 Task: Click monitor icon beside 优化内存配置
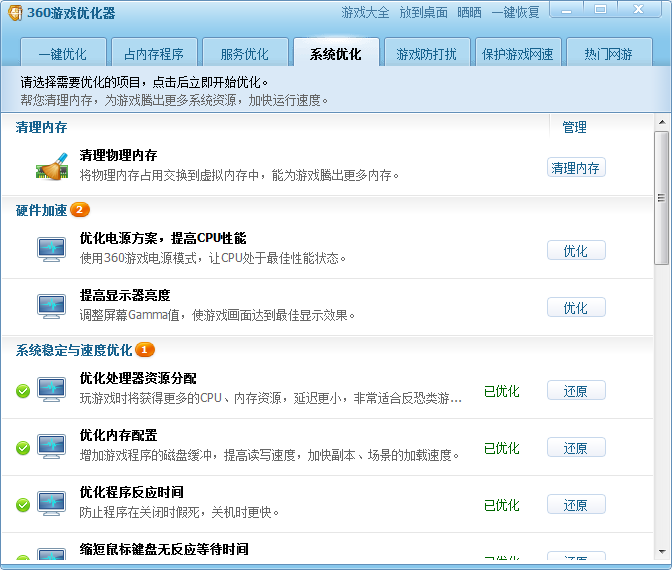point(51,447)
